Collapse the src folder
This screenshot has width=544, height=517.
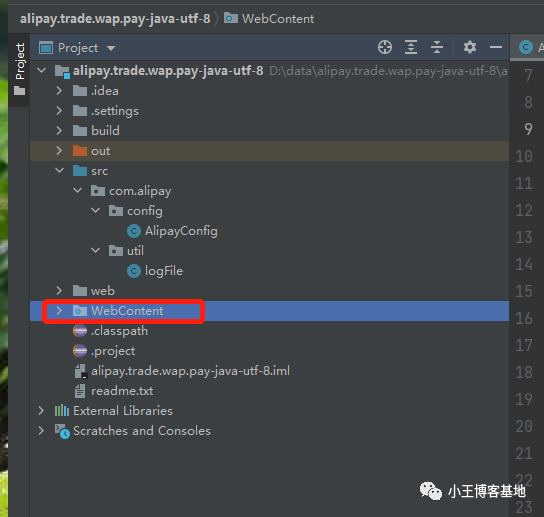pos(59,171)
